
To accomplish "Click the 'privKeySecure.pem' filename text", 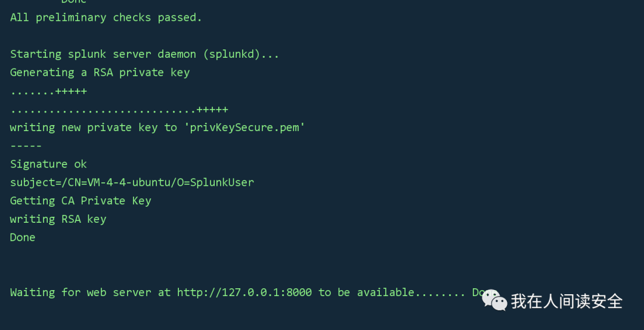I will click(x=244, y=127).
